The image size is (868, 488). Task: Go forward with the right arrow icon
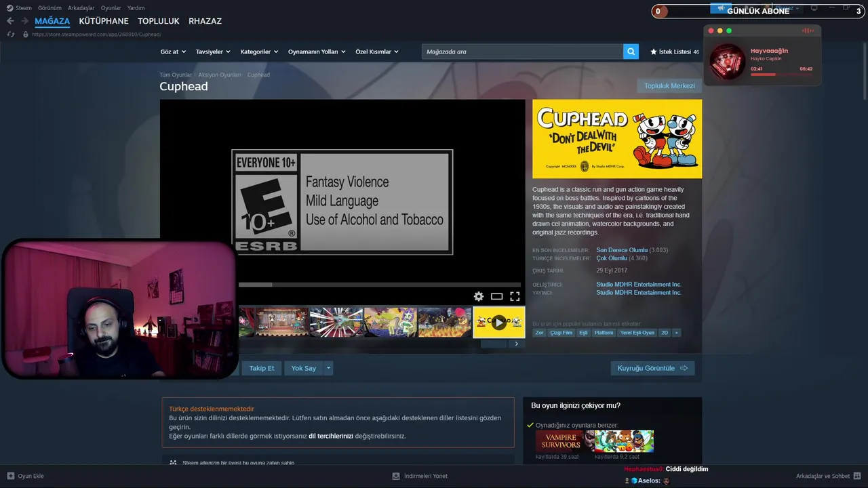24,21
